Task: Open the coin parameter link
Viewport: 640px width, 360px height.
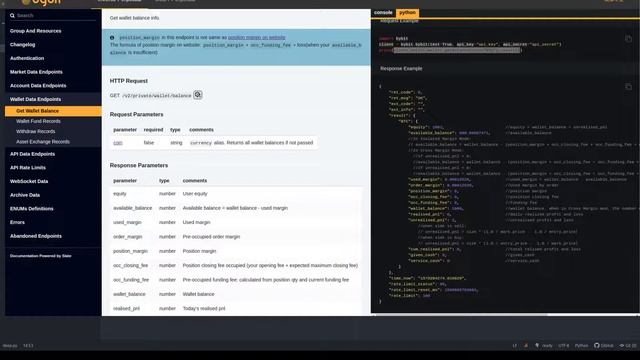Action: click(x=118, y=143)
